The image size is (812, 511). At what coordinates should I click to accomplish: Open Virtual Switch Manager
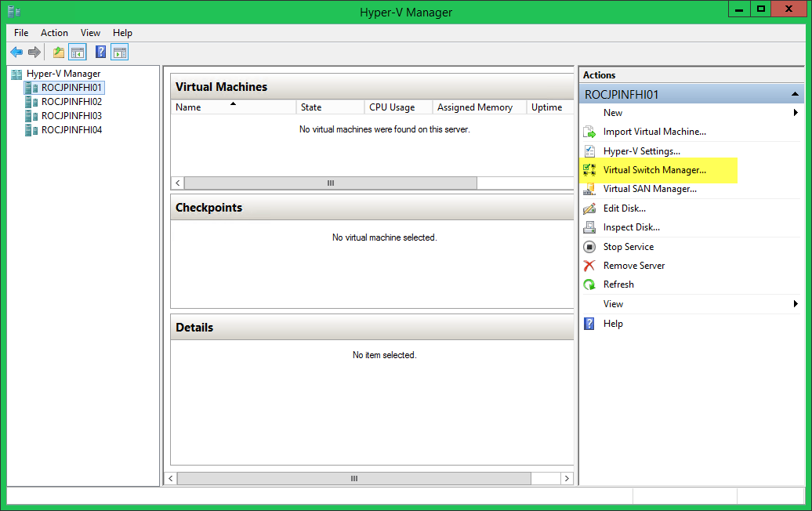(654, 170)
